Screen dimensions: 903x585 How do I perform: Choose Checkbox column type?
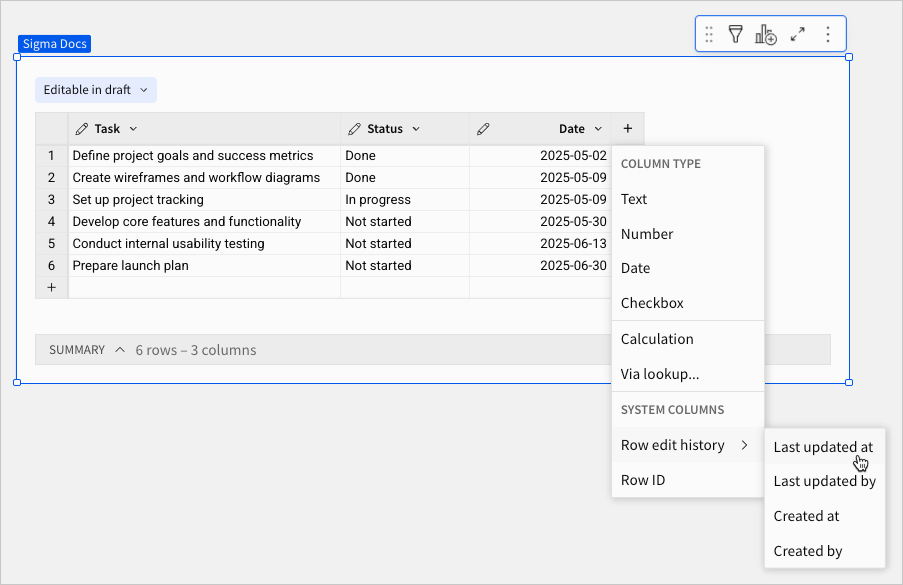(x=652, y=303)
